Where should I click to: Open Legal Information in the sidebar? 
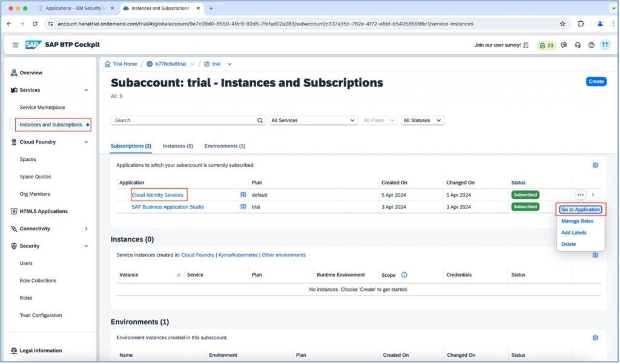click(41, 351)
